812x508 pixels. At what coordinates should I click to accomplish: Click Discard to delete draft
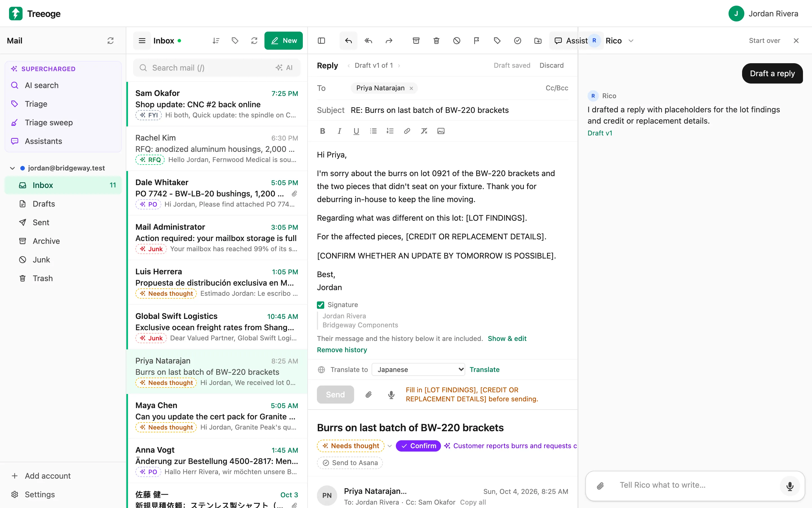[551, 65]
